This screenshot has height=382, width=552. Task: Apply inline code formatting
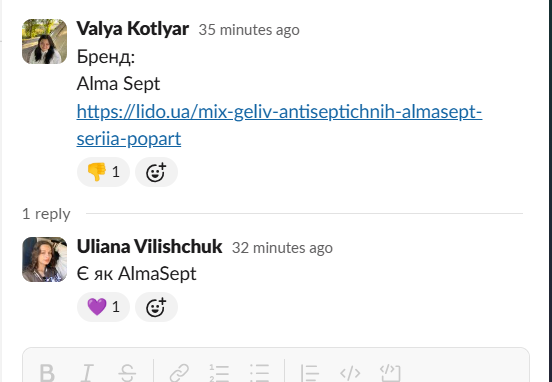click(350, 372)
